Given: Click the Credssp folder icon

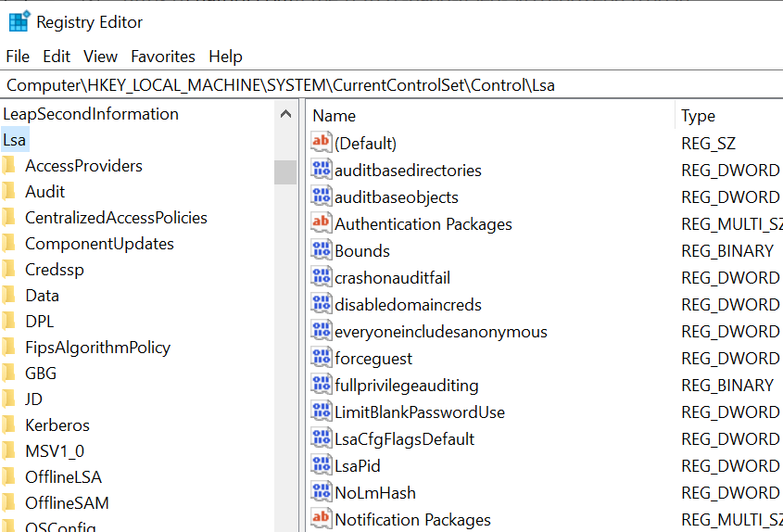Looking at the screenshot, I should [8, 270].
